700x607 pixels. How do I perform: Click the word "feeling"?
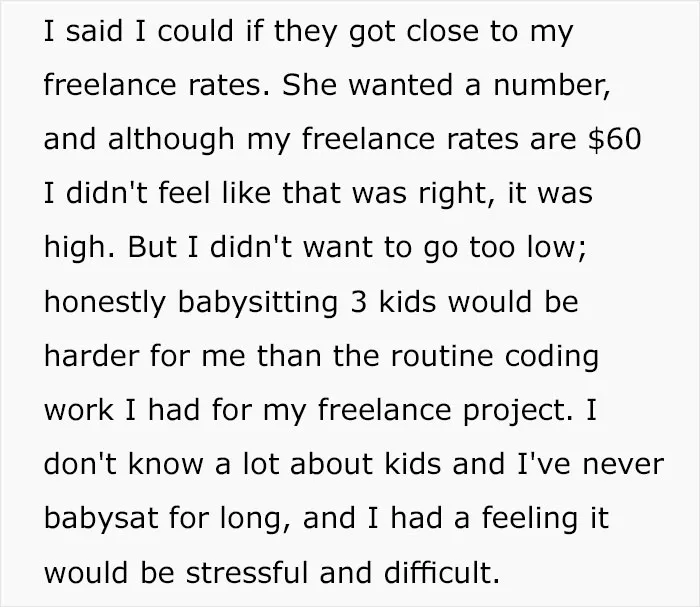coord(529,520)
